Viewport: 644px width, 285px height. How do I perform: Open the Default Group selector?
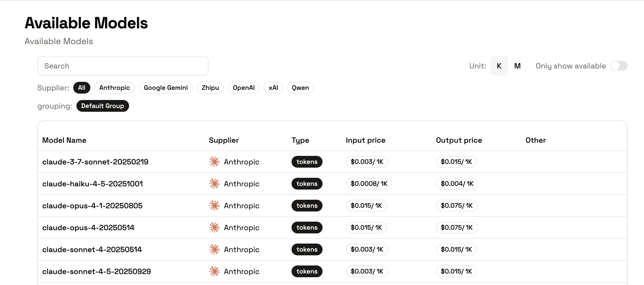(103, 106)
